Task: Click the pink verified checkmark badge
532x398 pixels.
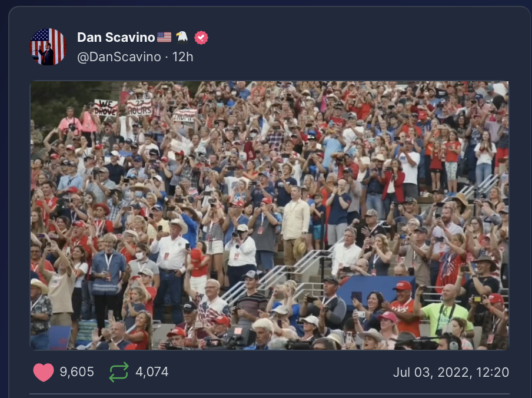Action: pyautogui.click(x=201, y=37)
